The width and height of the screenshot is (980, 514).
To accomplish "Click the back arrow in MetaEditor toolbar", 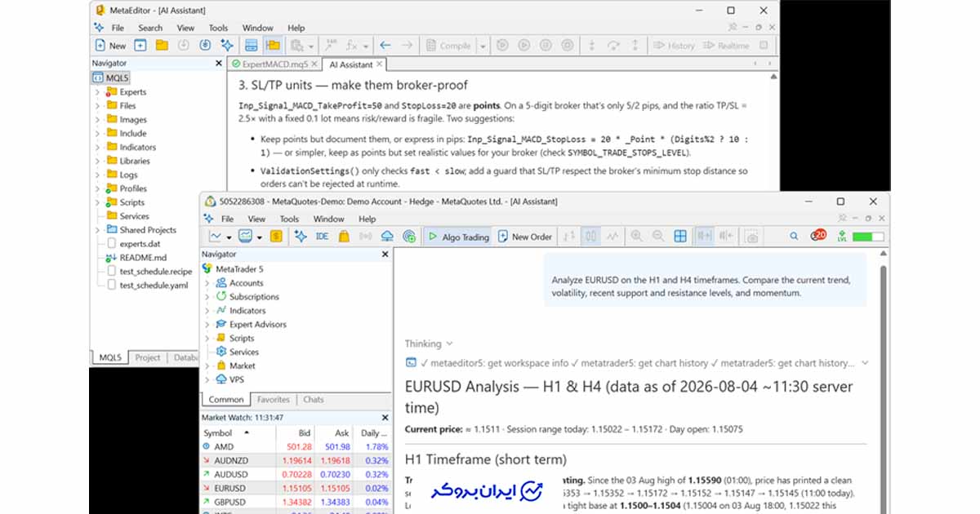I will 385,46.
